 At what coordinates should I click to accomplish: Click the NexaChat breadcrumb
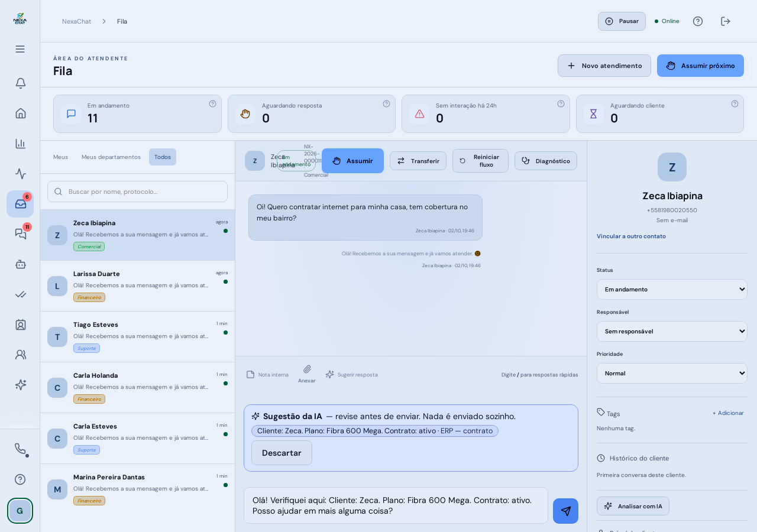click(76, 21)
